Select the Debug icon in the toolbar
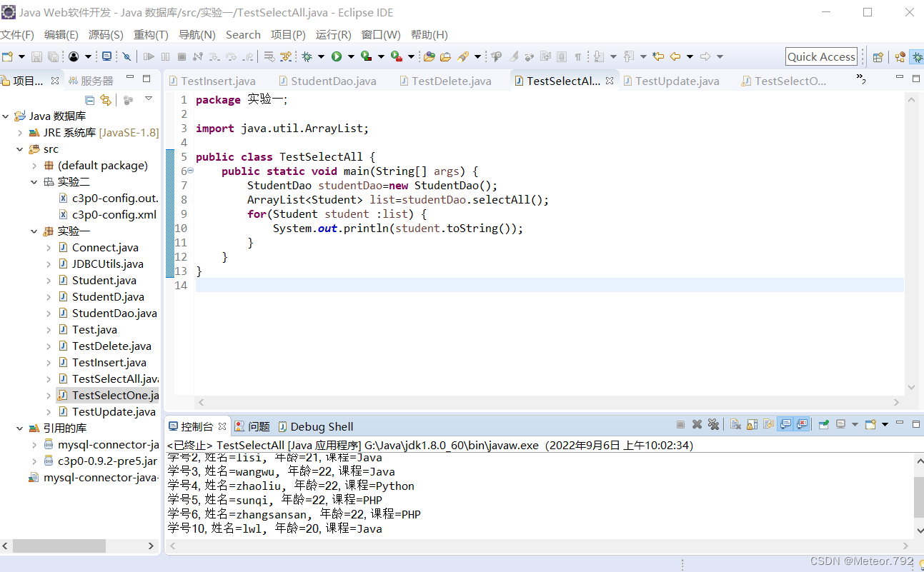 click(x=307, y=56)
